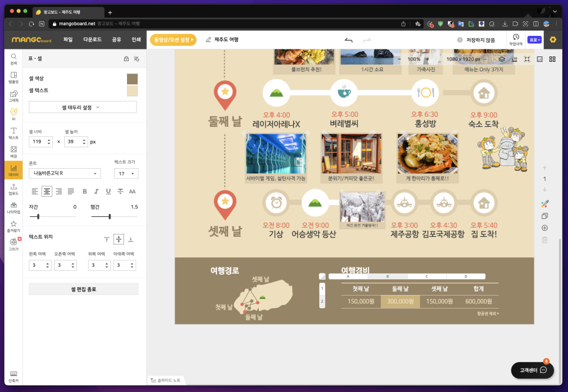Screen dimensions: 568x392
Task: Open the 슬라이드 노트 tab
Action: 166,380
